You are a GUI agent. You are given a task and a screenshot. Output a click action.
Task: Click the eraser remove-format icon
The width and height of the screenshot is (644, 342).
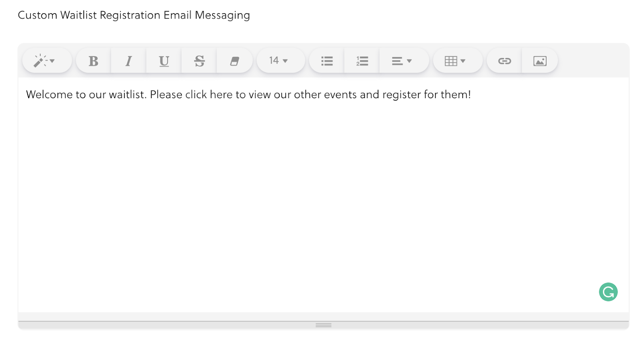click(x=235, y=61)
